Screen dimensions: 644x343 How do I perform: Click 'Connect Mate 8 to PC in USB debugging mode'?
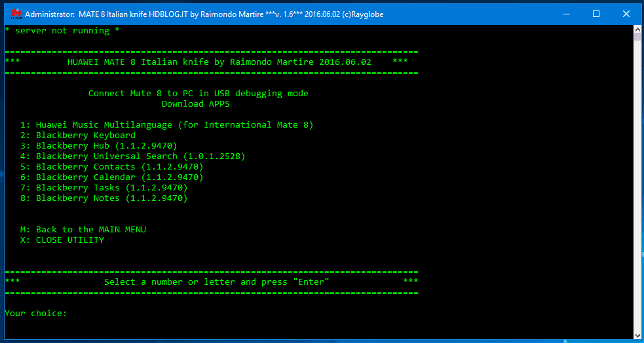coord(199,94)
